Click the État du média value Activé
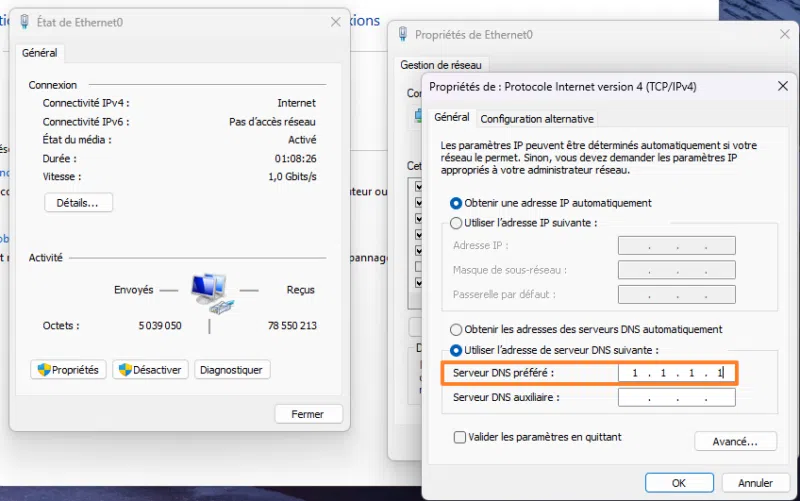This screenshot has height=501, width=800. coord(302,140)
